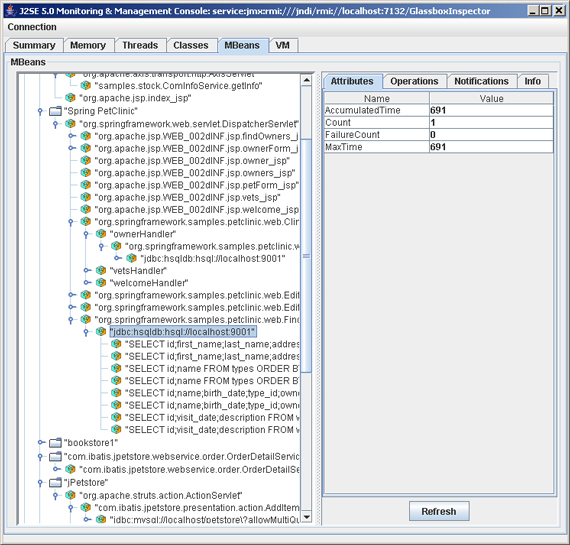This screenshot has width=570, height=545.
Task: Expand the welcomeHandler node
Action: click(87, 282)
